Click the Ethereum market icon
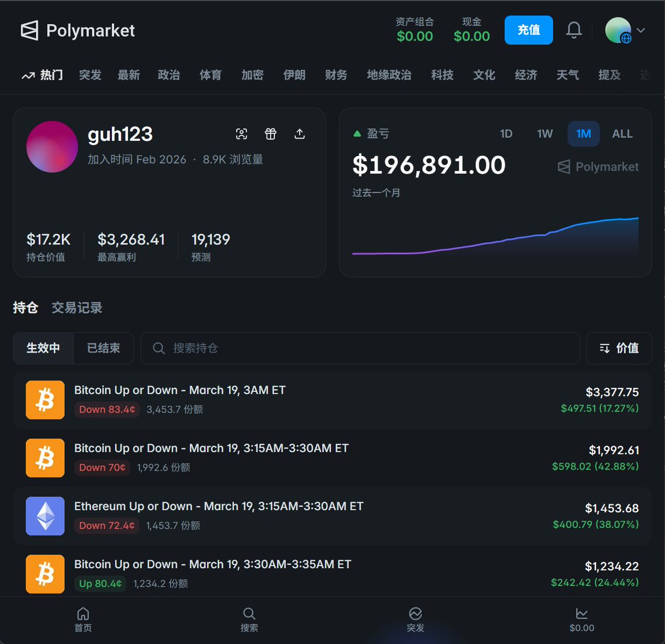 tap(45, 516)
